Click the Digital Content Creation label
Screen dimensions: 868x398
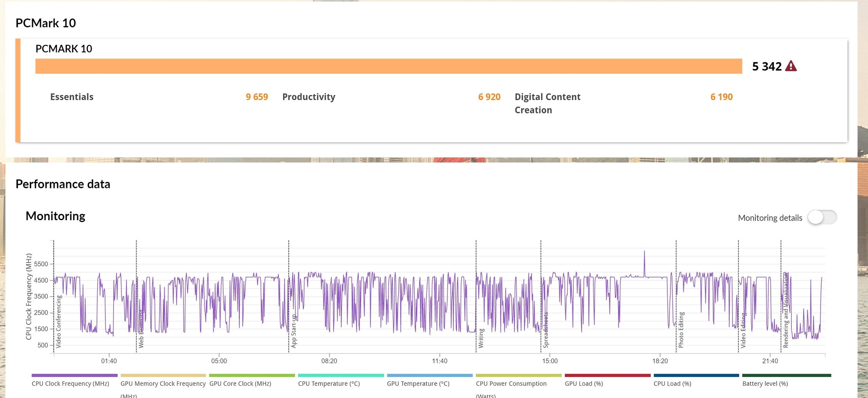click(x=548, y=103)
